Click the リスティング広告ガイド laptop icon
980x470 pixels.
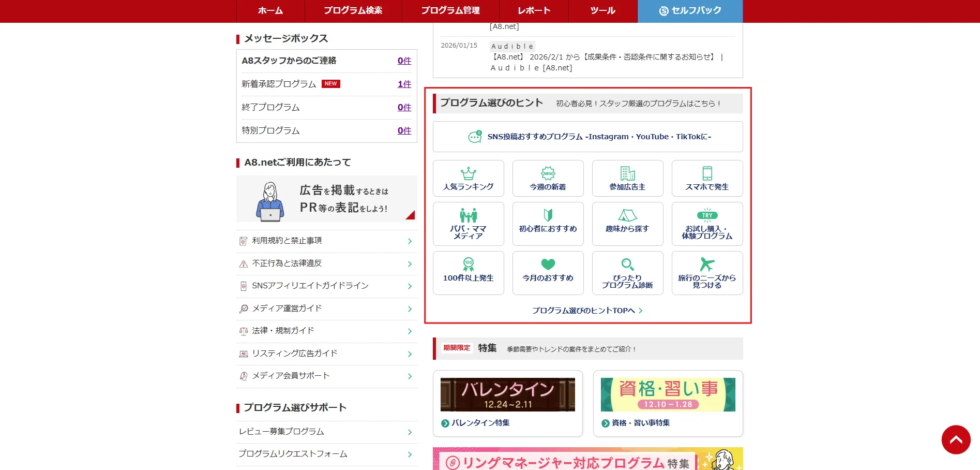point(243,354)
